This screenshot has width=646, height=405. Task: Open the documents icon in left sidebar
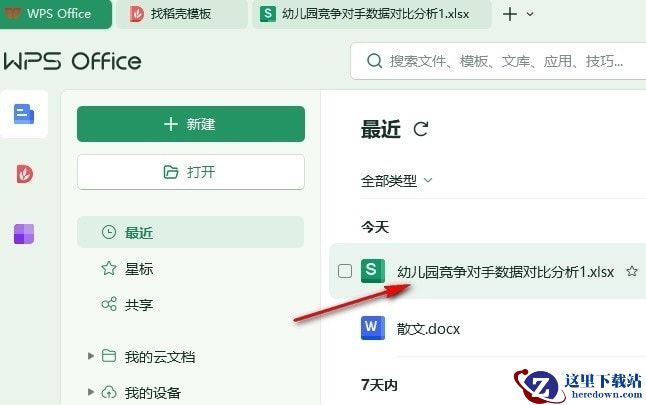[24, 114]
